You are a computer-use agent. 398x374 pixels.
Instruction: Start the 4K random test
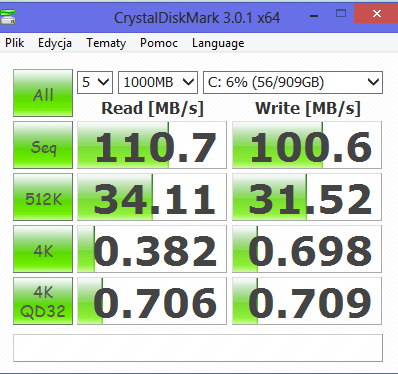coord(43,249)
